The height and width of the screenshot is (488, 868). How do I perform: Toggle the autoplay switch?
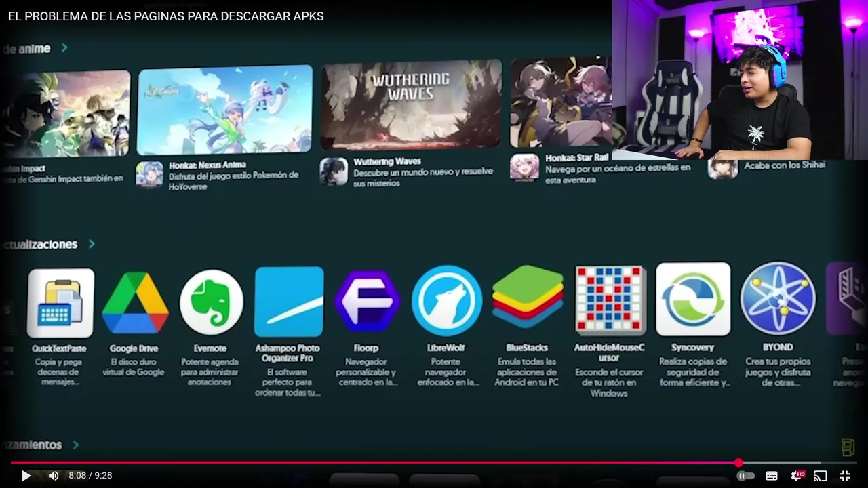[x=745, y=476]
